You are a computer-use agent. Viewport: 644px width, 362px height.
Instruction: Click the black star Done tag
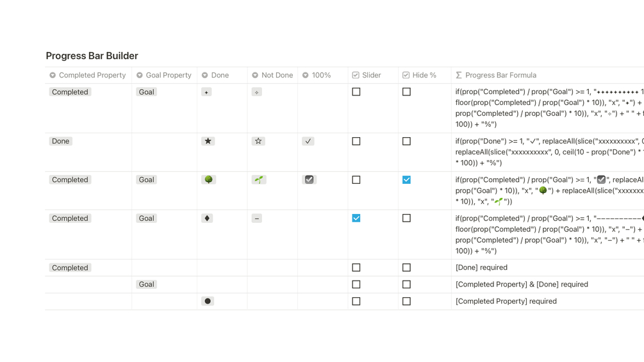[208, 141]
